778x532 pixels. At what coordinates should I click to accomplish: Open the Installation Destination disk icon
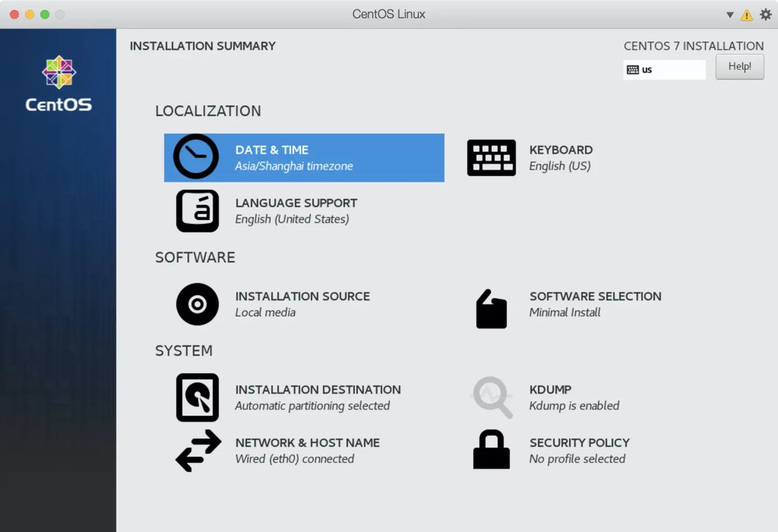198,398
